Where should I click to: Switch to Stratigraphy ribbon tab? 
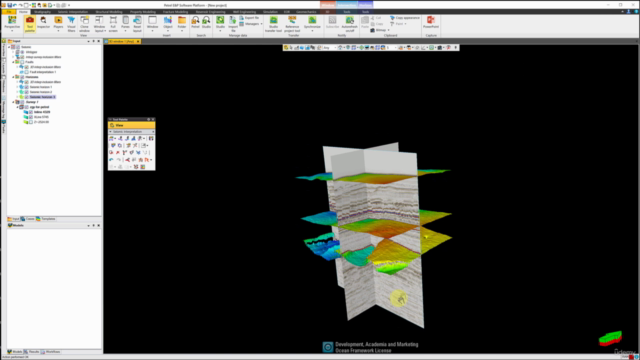42,12
